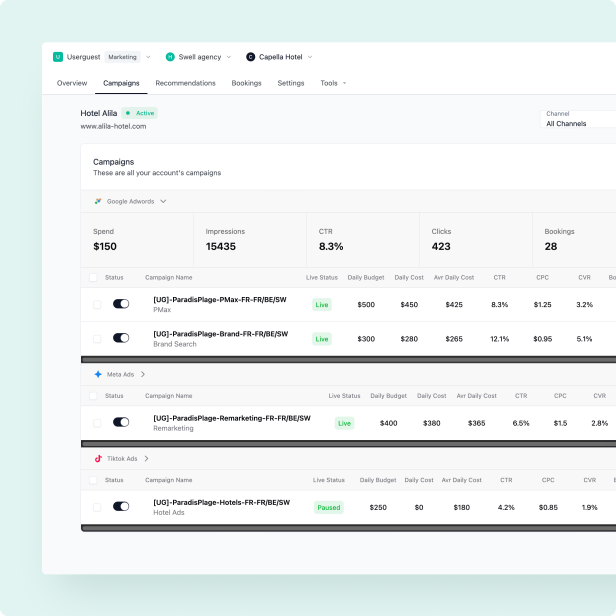Disable the Brand Search campaign switch
This screenshot has height=616, width=616.
pyautogui.click(x=121, y=339)
